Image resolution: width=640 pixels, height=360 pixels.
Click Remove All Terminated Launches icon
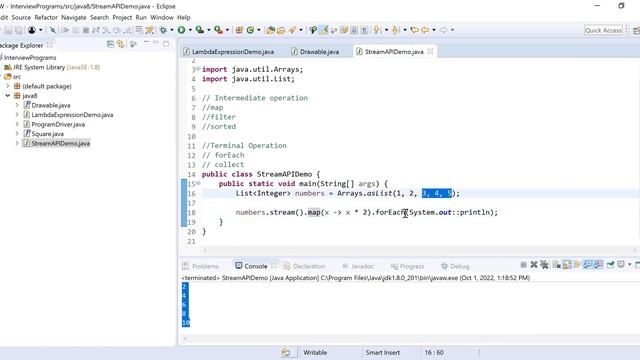[x=544, y=265]
